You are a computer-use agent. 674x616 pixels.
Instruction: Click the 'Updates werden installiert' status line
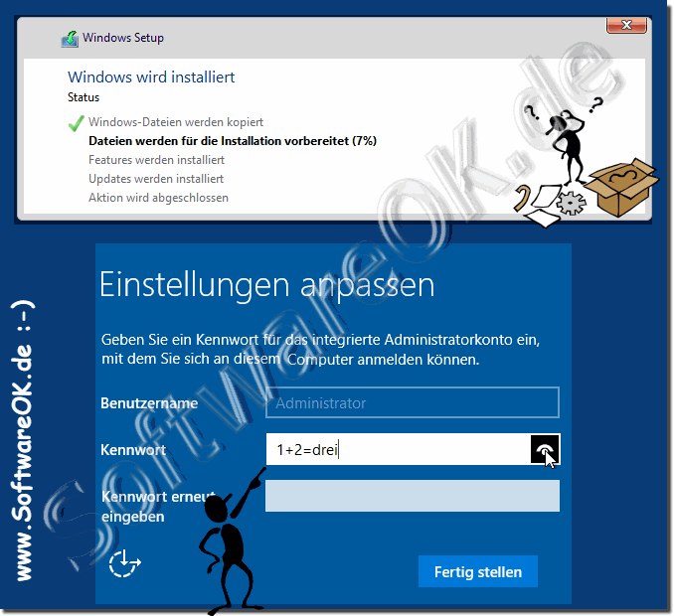(156, 179)
